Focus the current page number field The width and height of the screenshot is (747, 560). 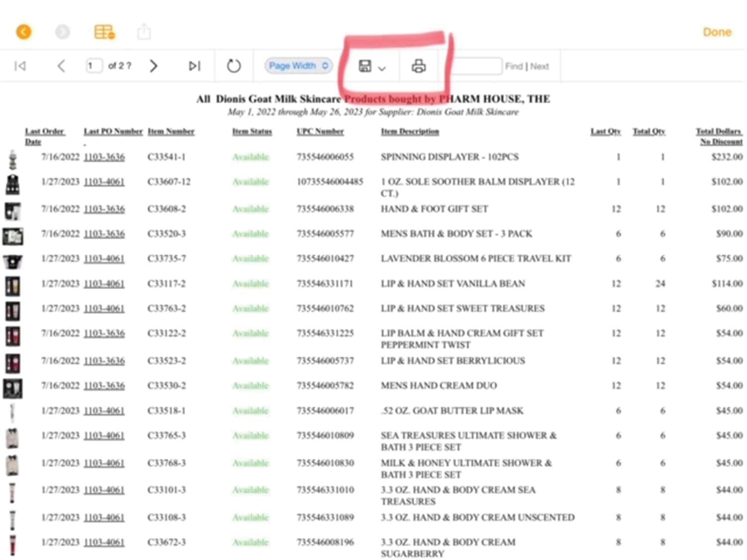(x=94, y=66)
